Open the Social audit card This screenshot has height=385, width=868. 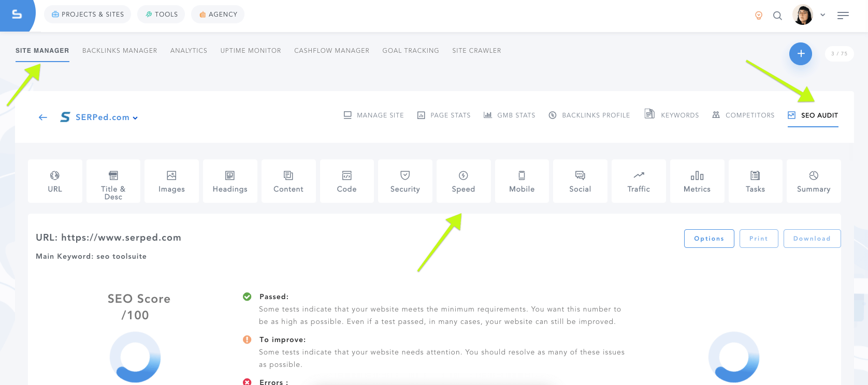click(580, 181)
